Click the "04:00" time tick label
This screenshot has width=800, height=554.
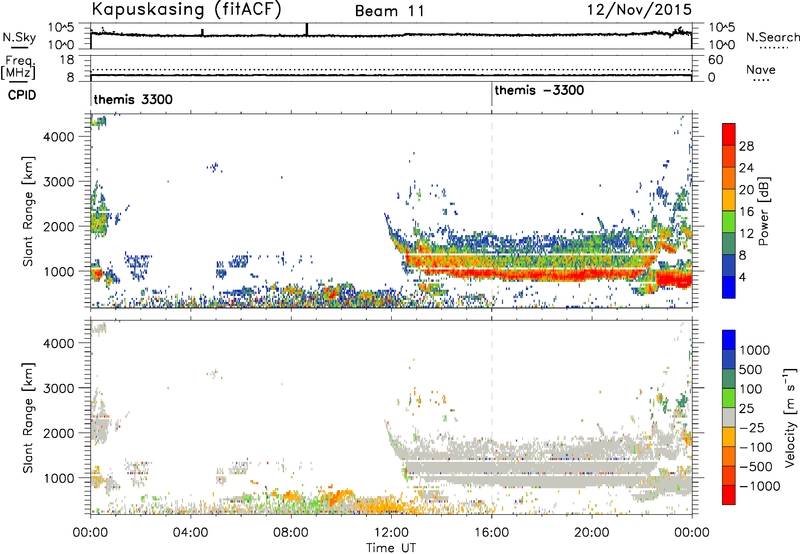pos(190,533)
